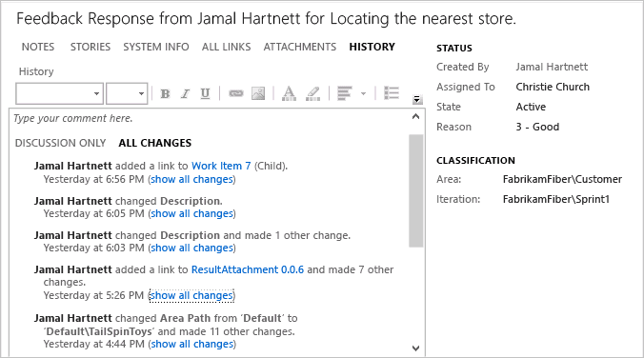
Task: Click the Iteration value 'FabrikamFiber\Sprint1'
Action: pyautogui.click(x=556, y=199)
